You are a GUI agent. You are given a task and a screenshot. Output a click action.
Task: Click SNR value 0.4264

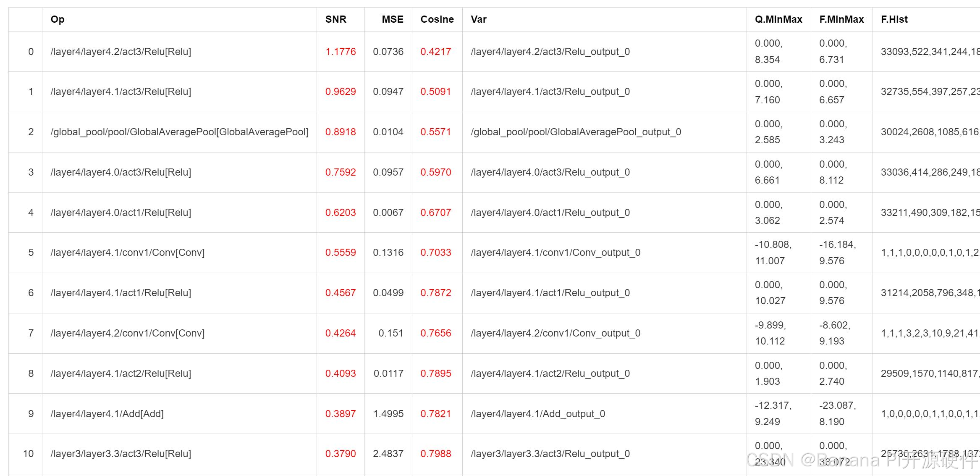pyautogui.click(x=340, y=333)
